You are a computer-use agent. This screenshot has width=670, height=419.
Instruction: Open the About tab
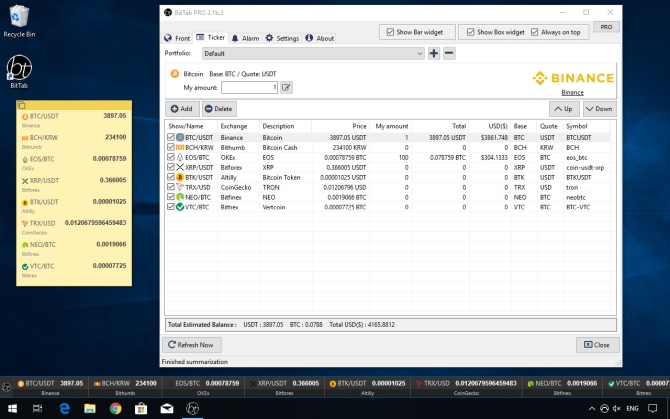tap(320, 38)
